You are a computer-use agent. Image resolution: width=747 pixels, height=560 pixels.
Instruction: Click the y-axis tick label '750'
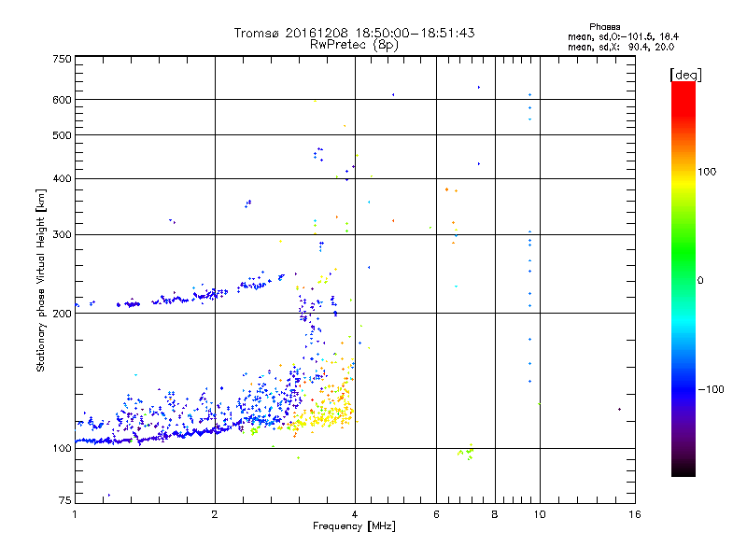tap(62, 59)
